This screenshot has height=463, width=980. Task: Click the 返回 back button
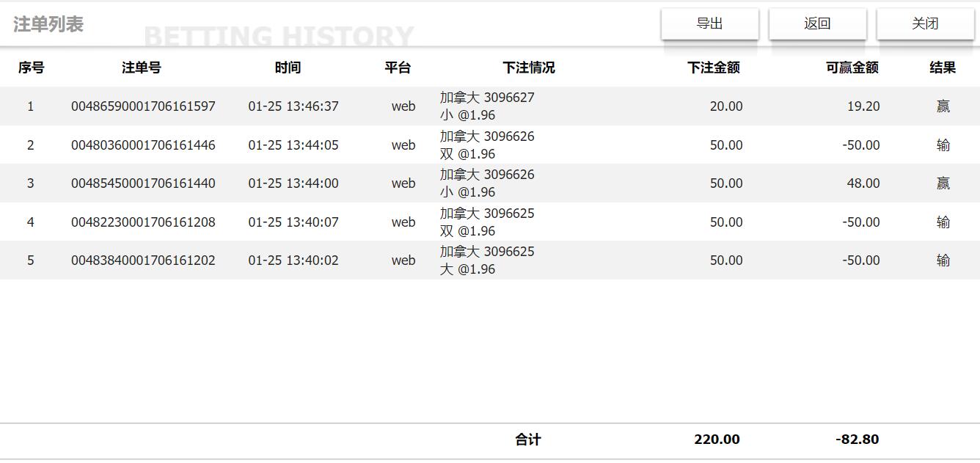(817, 23)
